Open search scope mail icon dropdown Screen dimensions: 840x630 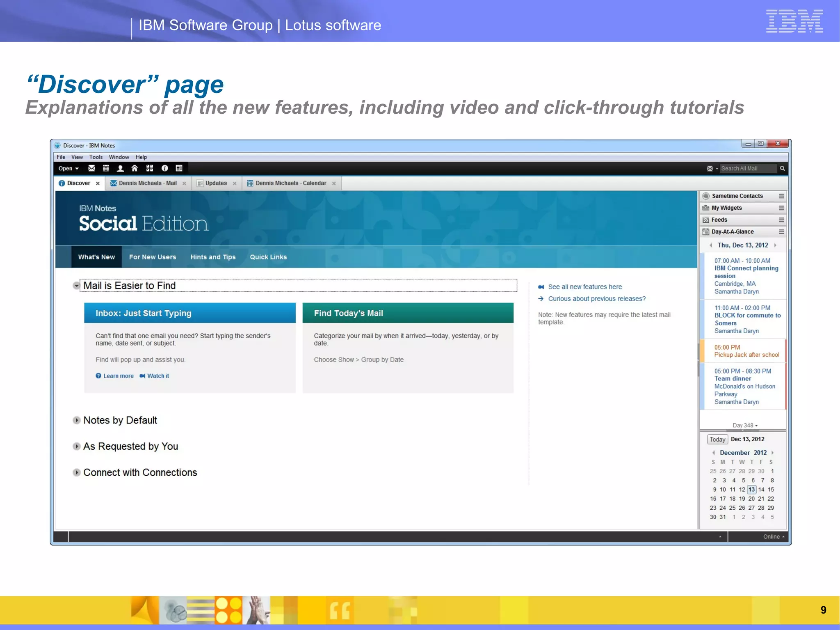tap(712, 168)
